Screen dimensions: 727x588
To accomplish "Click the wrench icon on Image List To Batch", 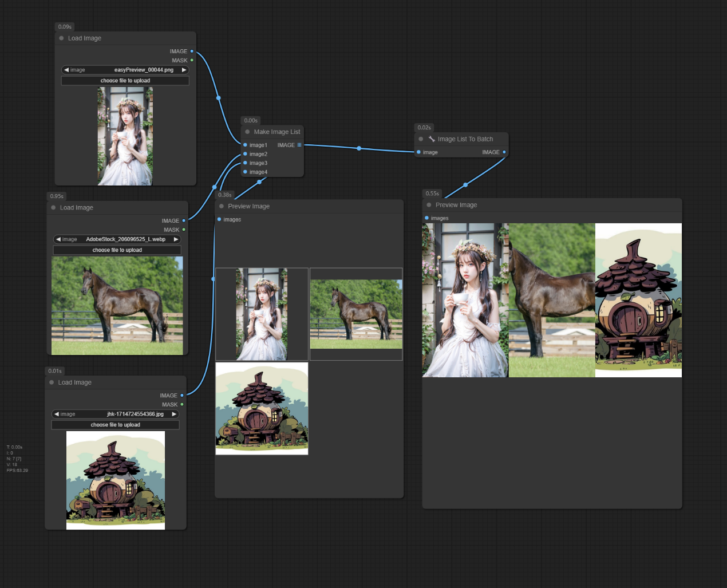I will 432,139.
